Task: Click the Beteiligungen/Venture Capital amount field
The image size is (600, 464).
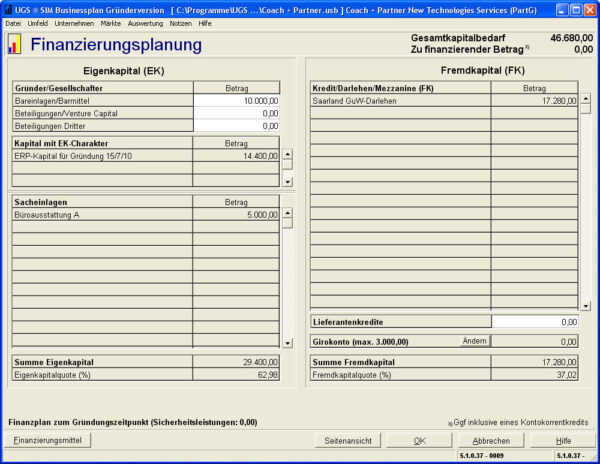Action: (x=236, y=114)
